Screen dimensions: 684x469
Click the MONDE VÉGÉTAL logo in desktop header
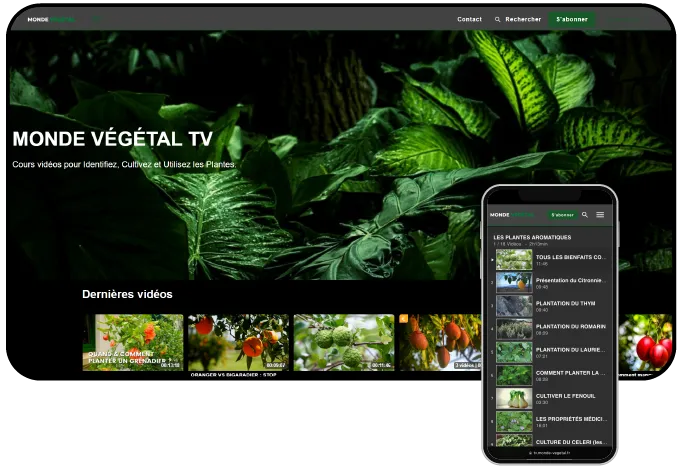pos(51,20)
